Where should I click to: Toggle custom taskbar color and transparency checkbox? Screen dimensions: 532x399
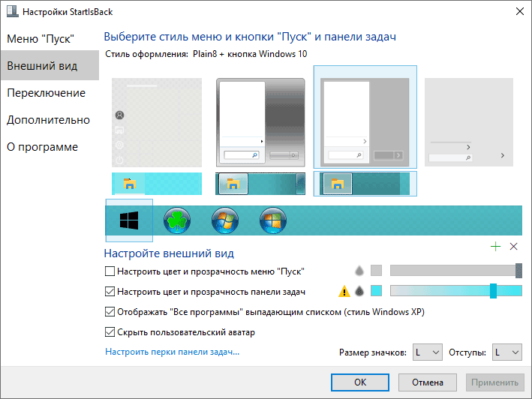pos(110,292)
